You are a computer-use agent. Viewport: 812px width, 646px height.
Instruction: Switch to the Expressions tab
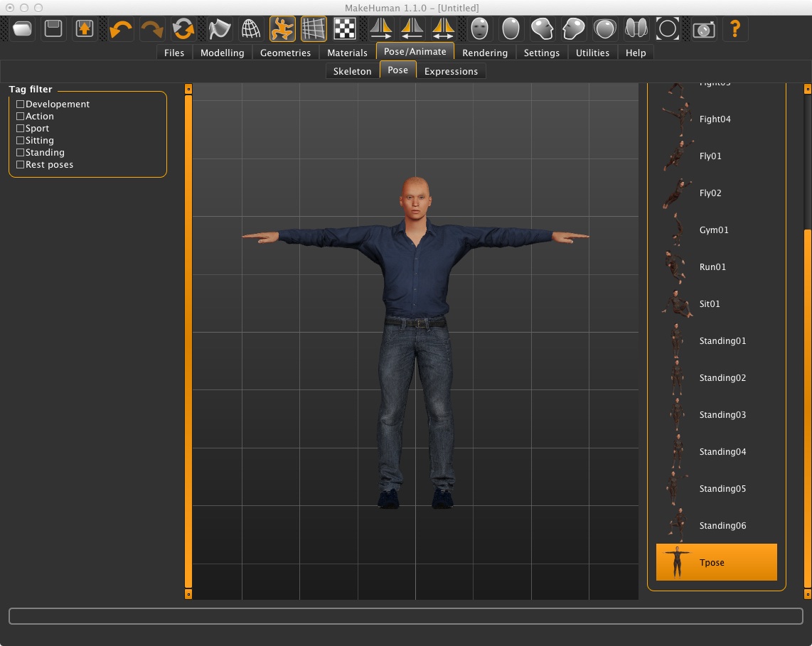[452, 71]
